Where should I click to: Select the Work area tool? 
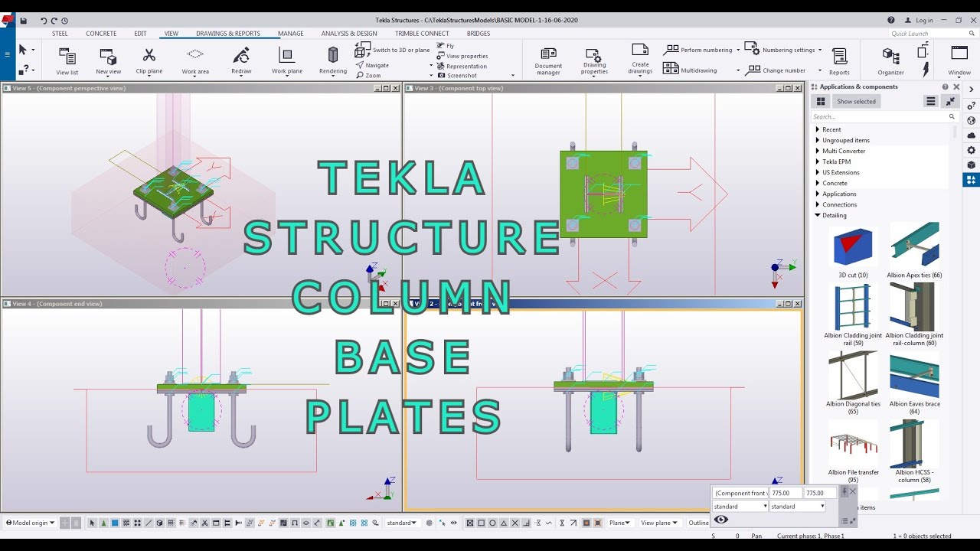(195, 60)
